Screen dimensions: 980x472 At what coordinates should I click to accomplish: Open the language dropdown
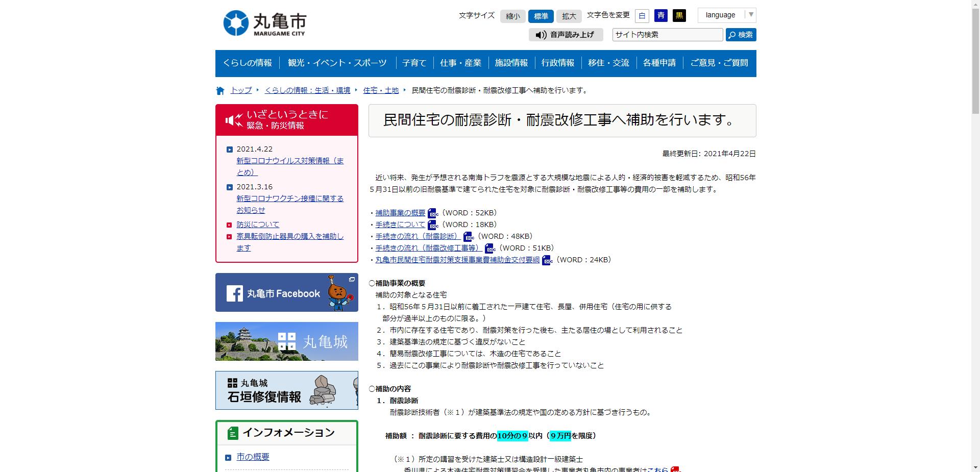click(727, 15)
